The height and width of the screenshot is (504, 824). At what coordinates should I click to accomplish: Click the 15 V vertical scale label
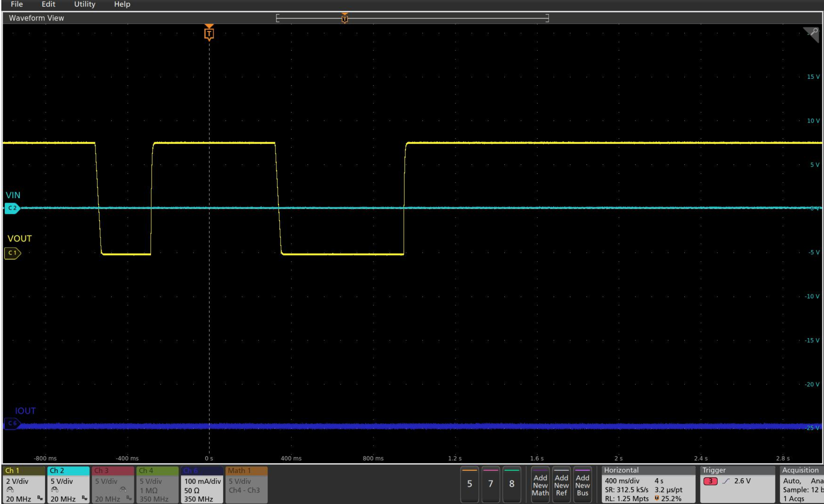(813, 77)
